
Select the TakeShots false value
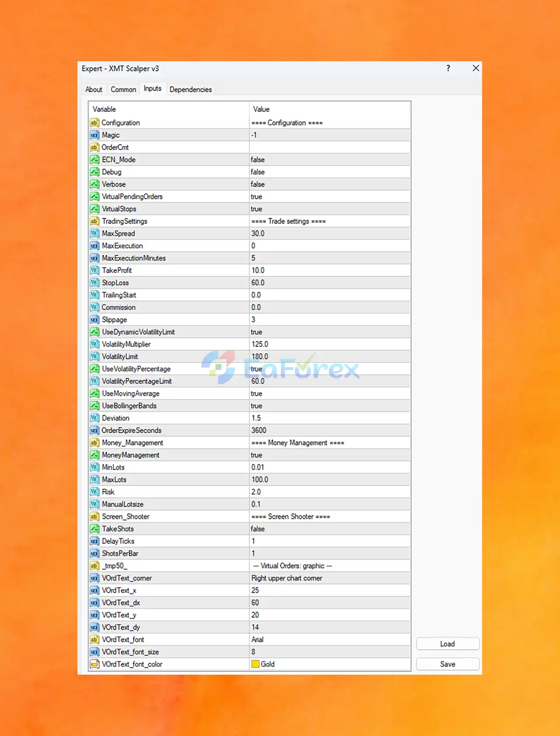[258, 529]
